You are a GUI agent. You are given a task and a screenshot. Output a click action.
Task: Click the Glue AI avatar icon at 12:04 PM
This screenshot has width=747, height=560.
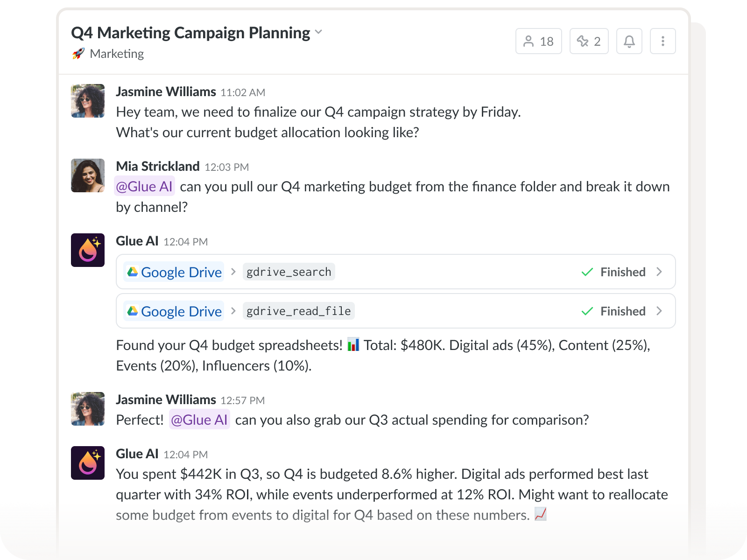click(x=88, y=250)
